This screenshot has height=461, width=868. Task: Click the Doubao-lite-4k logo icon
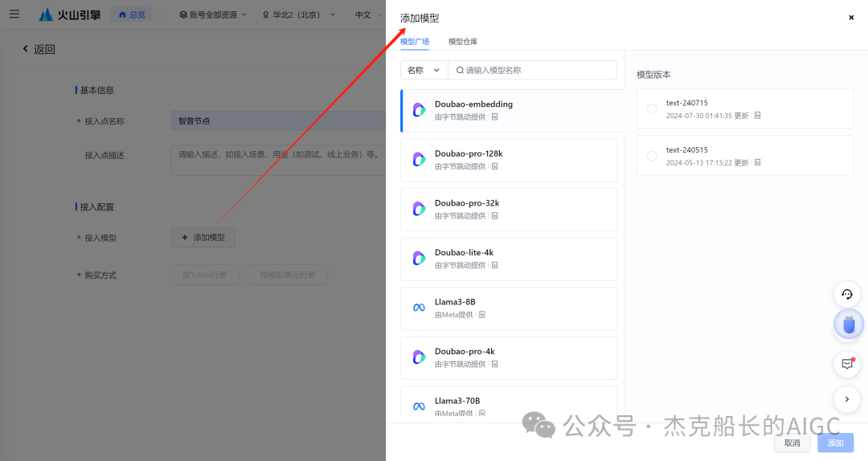point(419,259)
